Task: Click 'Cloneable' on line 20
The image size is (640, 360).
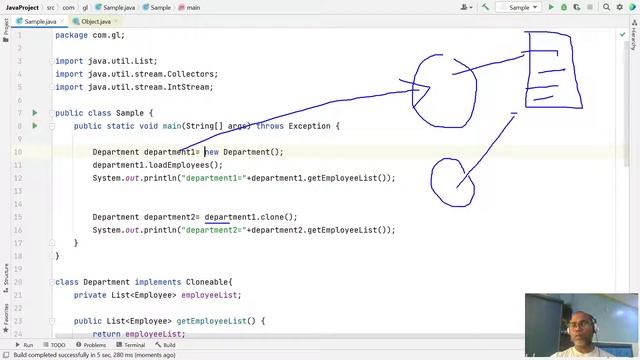Action: pyautogui.click(x=207, y=282)
